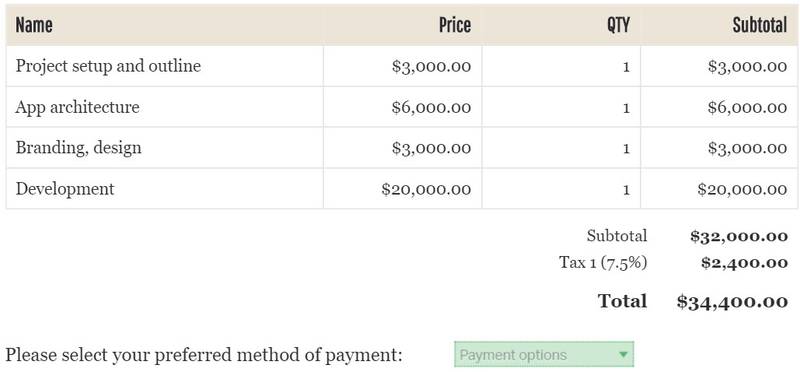Click the Branding, design item name

click(x=78, y=148)
